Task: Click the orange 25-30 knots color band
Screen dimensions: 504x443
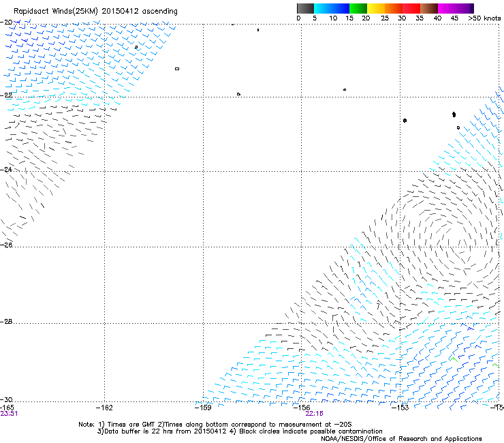Action: [394, 8]
